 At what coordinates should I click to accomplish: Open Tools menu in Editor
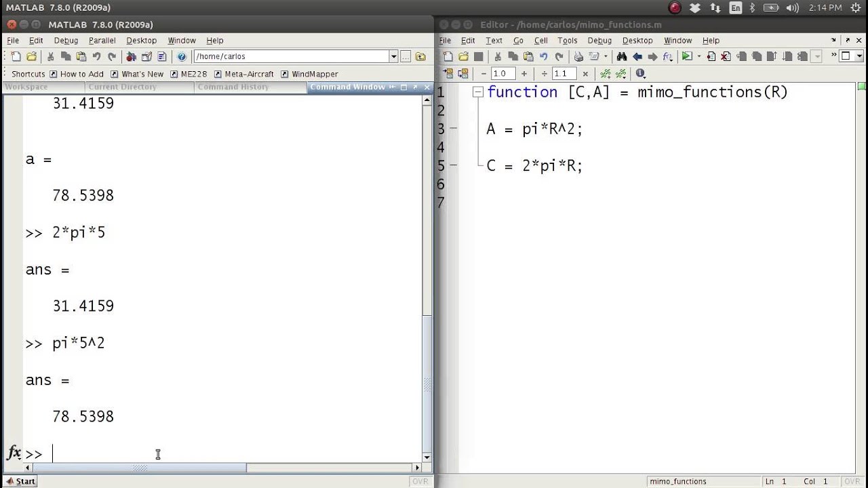tap(567, 41)
